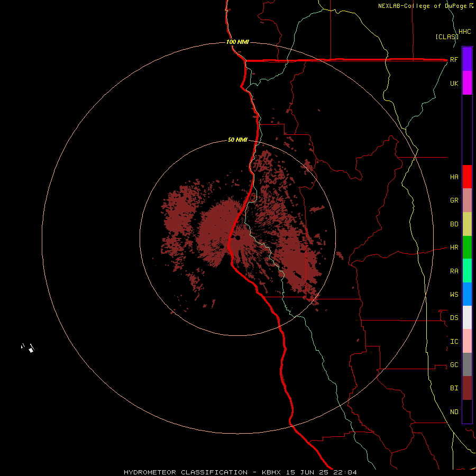
Task: Click the radar site center dot
Action: click(238, 237)
